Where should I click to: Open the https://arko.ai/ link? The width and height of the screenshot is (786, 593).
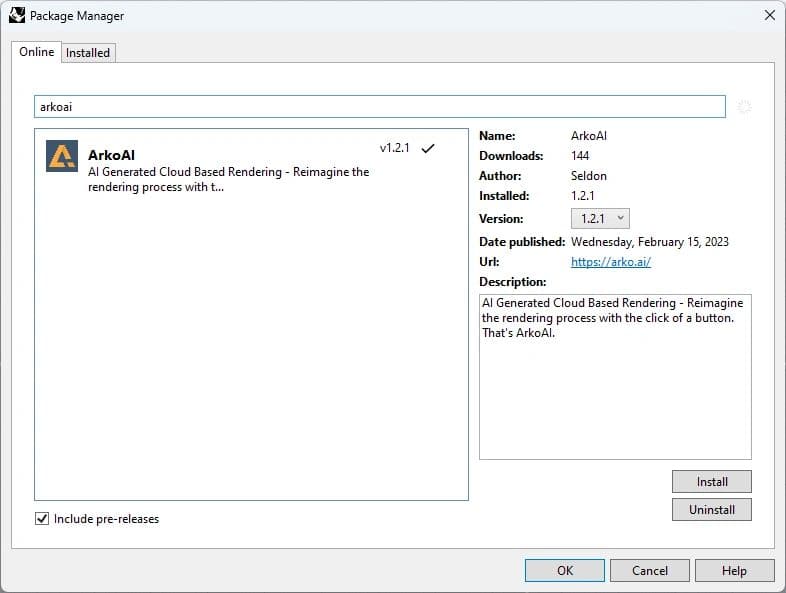[611, 262]
